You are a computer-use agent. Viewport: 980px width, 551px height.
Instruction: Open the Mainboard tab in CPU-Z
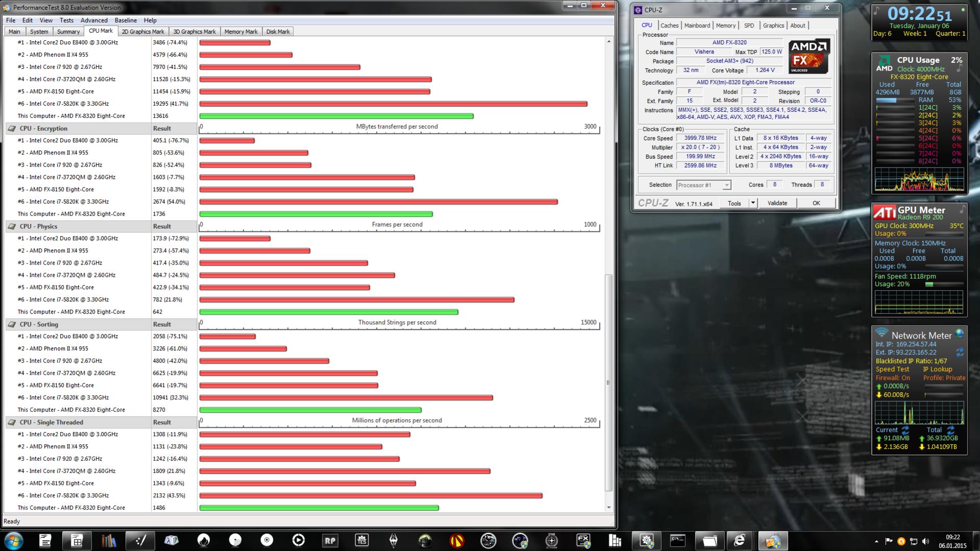(x=697, y=26)
